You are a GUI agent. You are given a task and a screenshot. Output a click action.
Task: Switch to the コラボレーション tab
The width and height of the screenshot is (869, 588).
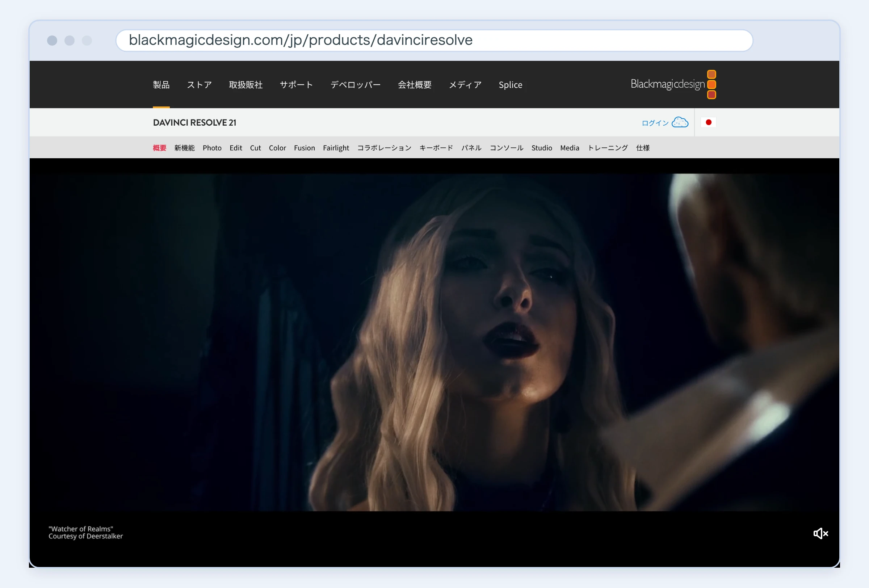pos(385,148)
